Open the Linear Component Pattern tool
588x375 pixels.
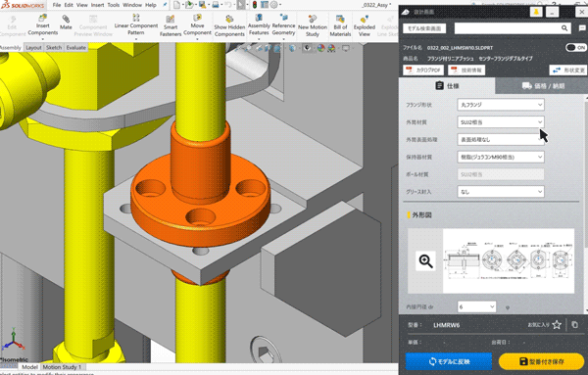click(136, 25)
